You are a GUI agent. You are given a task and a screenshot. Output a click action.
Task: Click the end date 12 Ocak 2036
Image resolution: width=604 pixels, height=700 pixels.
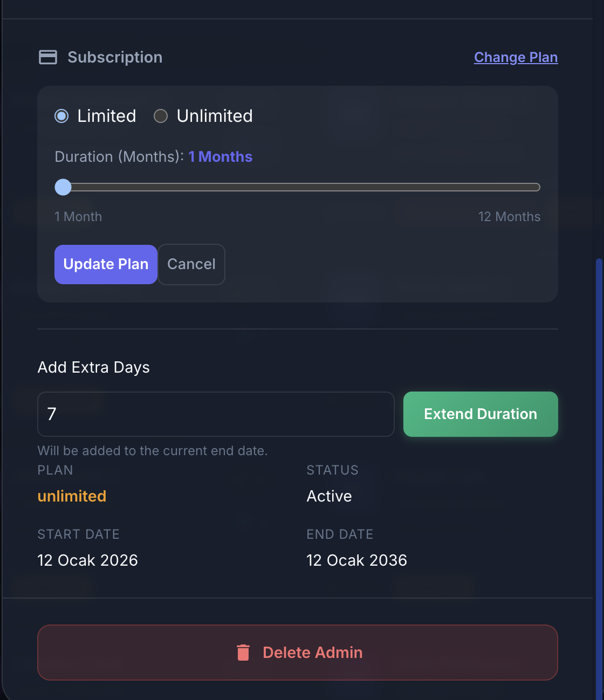356,560
